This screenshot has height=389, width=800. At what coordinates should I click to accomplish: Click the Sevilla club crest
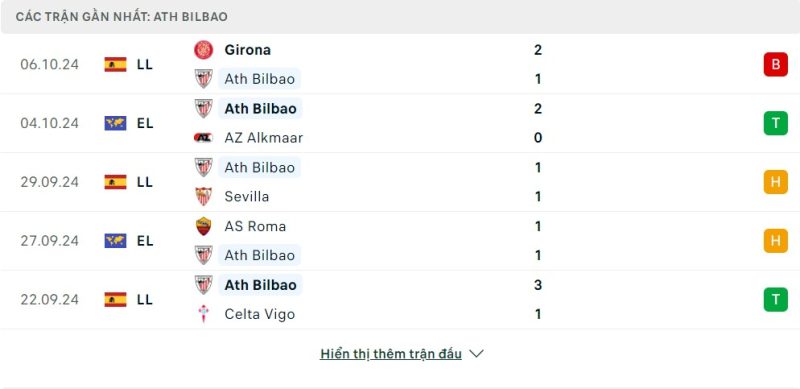pyautogui.click(x=204, y=197)
